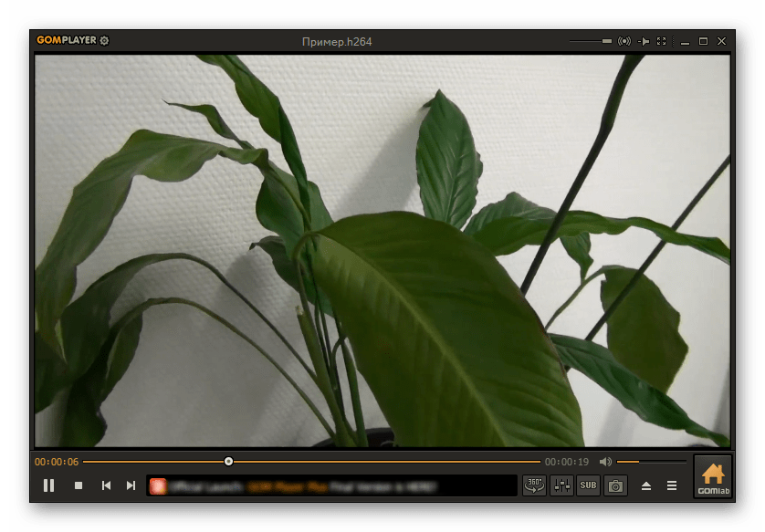
Task: Capture a screenshot with the camera icon
Action: coord(616,485)
